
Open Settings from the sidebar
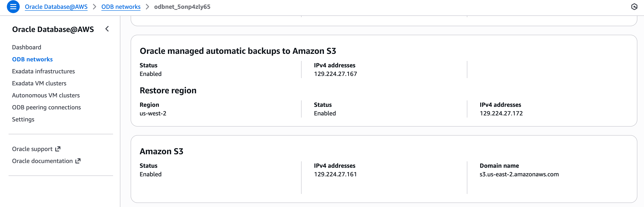coord(23,119)
